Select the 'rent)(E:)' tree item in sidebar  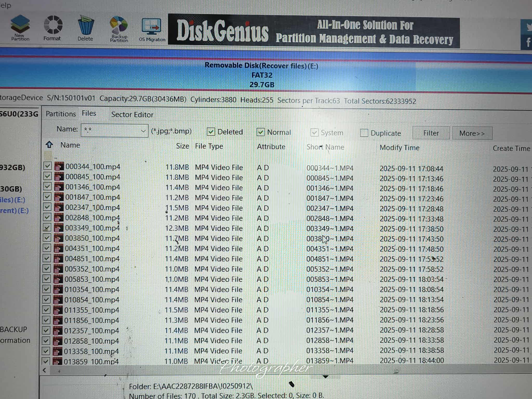pos(14,210)
